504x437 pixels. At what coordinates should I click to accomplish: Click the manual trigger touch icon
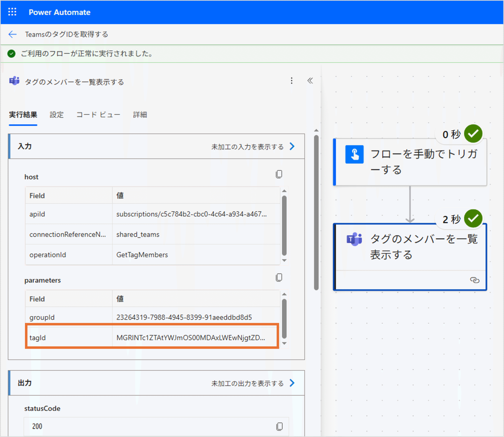[354, 154]
